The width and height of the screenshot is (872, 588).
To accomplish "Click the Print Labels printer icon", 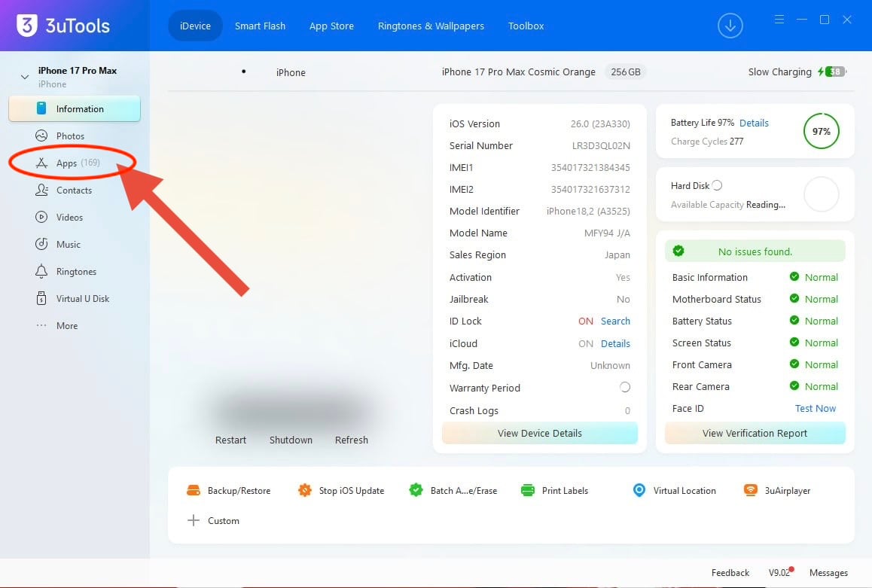I will coord(527,490).
